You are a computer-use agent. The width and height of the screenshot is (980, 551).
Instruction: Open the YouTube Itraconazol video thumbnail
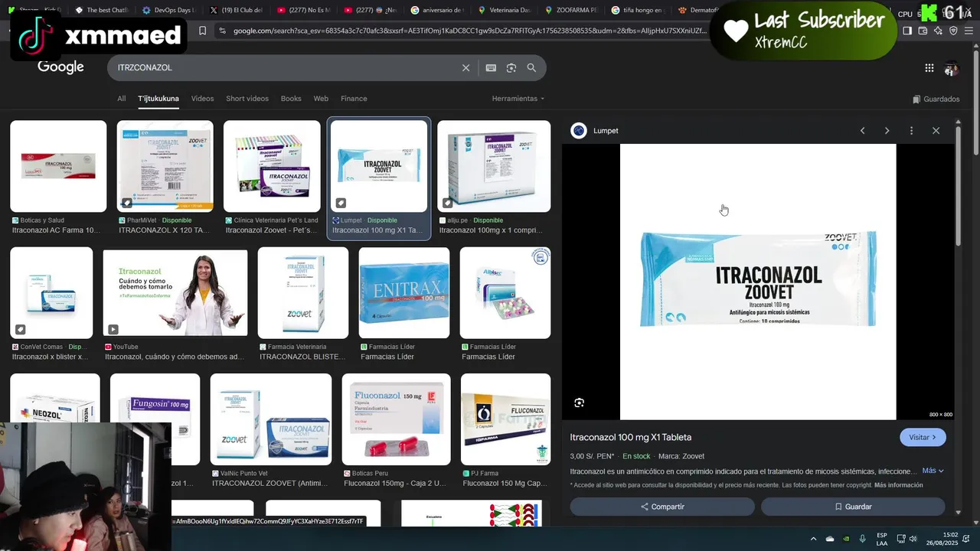175,292
